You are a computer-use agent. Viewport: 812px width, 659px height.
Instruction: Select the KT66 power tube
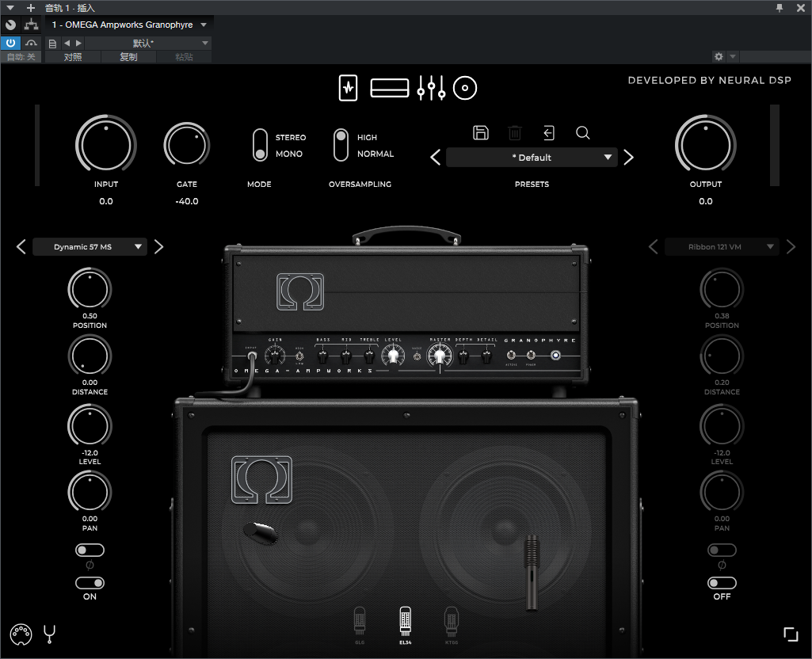coord(452,625)
